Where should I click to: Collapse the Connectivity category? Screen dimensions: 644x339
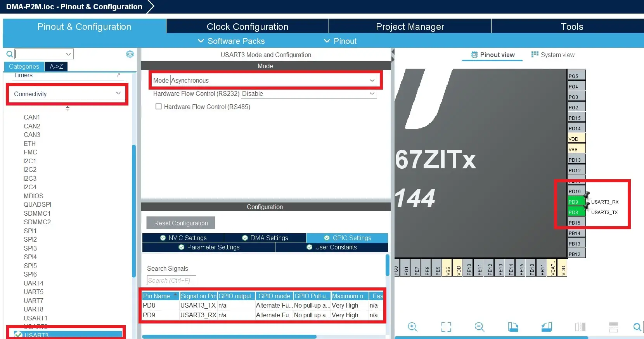pyautogui.click(x=67, y=94)
